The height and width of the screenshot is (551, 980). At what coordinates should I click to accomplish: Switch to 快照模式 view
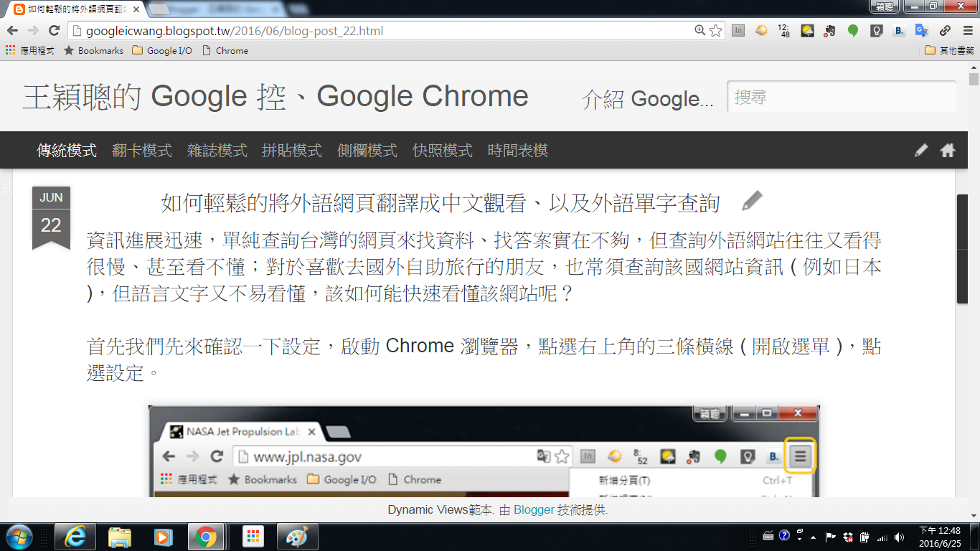[443, 151]
